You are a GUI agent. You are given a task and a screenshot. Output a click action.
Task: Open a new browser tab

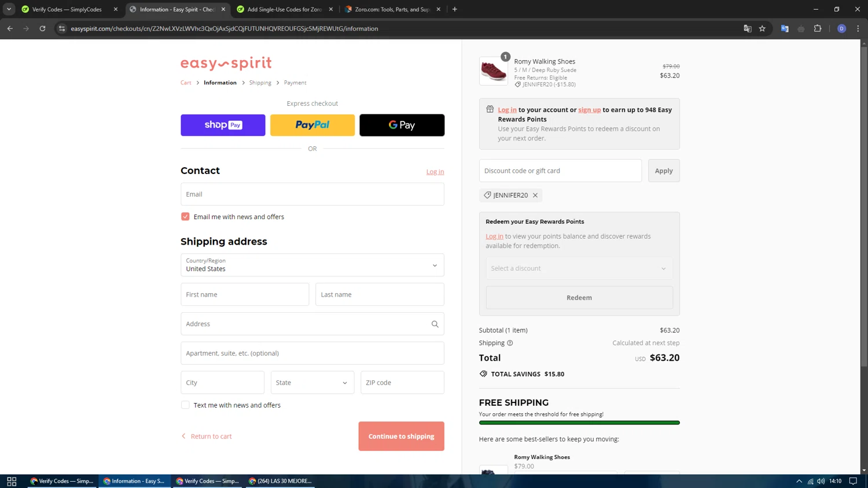pos(455,9)
